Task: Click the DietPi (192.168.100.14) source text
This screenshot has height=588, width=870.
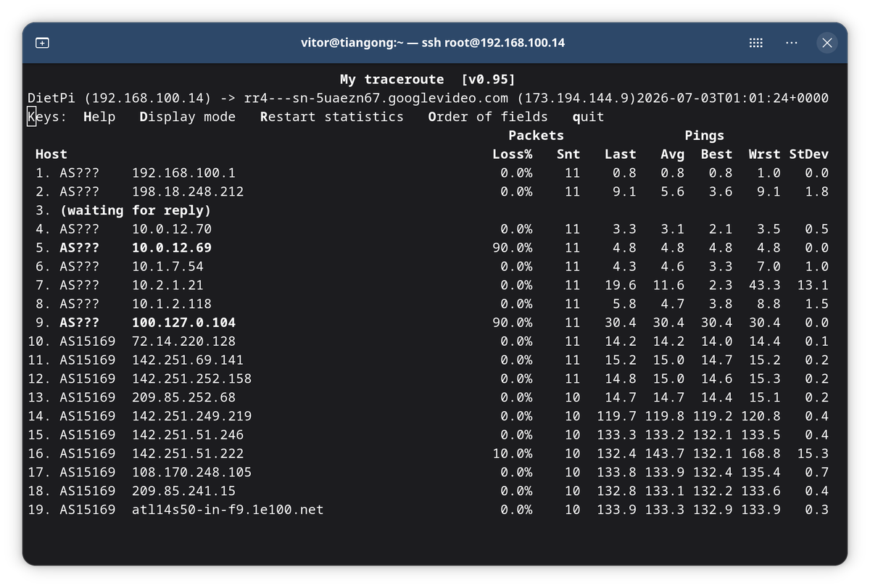Action: click(x=120, y=98)
